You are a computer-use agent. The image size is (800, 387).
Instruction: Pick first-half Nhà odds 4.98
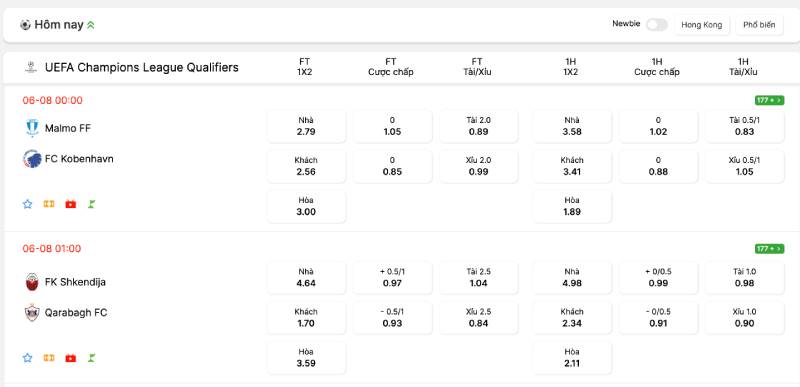pos(572,278)
